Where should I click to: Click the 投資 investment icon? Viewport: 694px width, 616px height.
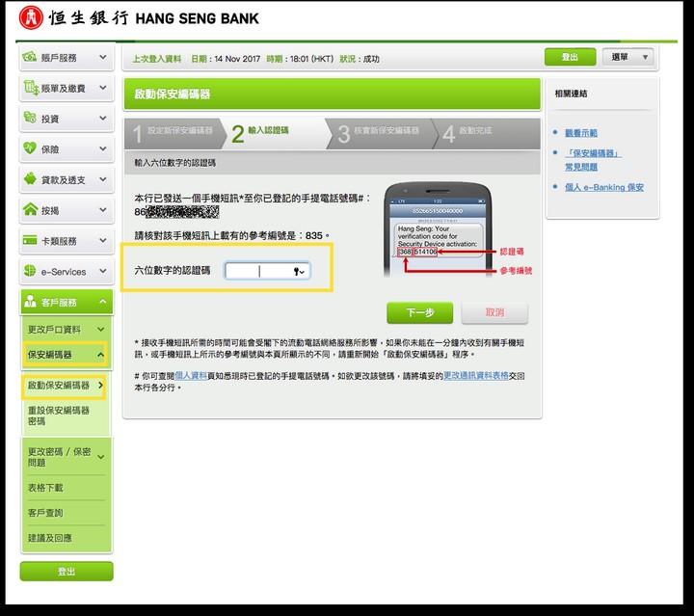coord(31,119)
